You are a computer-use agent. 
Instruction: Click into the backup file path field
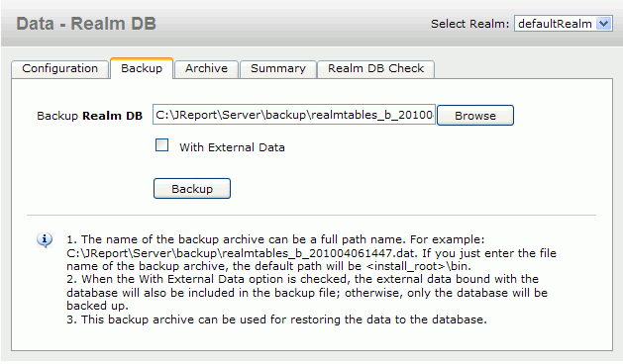pyautogui.click(x=294, y=115)
